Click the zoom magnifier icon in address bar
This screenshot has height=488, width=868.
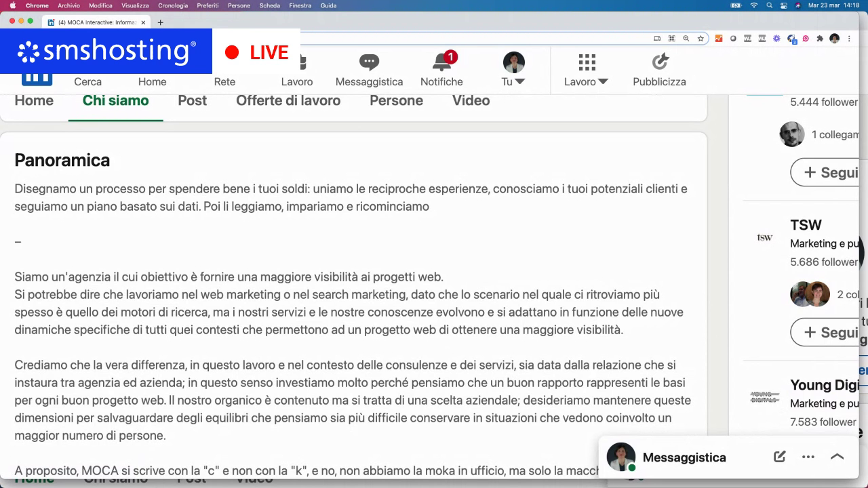(686, 39)
